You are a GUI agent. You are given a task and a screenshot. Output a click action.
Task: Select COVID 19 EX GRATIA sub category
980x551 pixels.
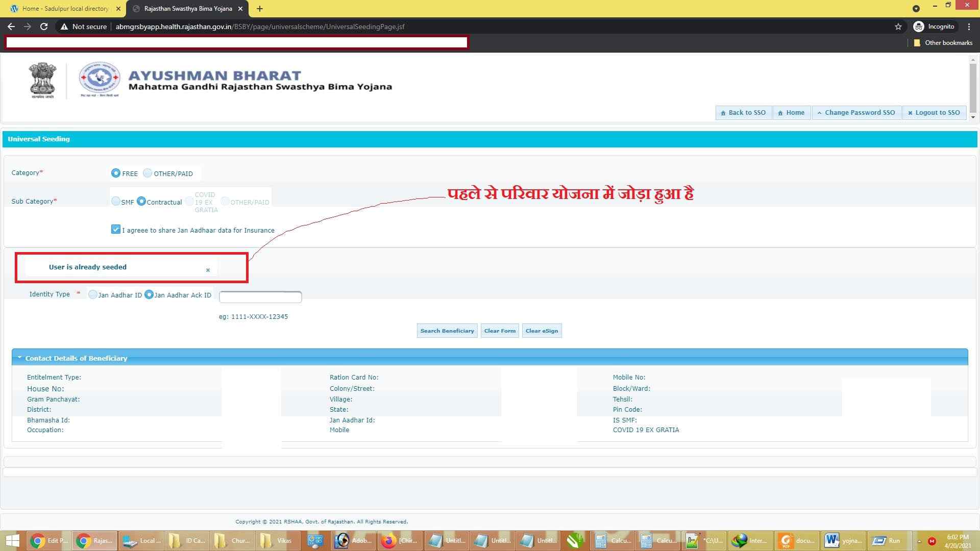coord(189,202)
